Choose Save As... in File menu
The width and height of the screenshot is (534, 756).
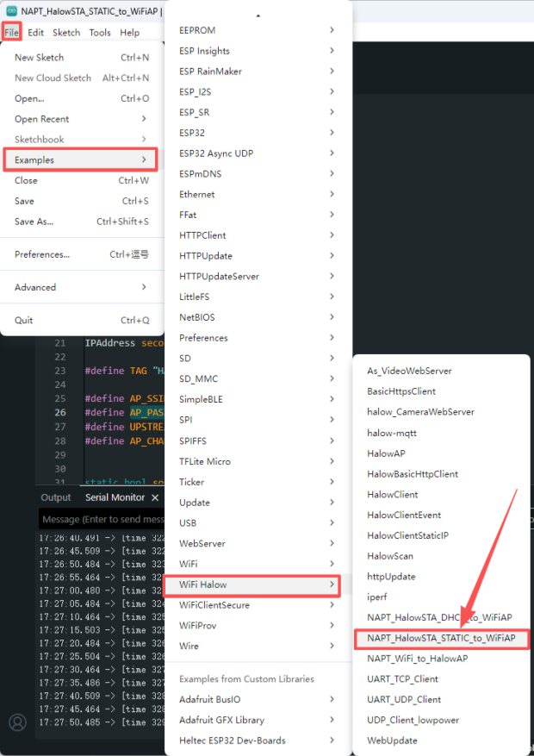pos(82,222)
